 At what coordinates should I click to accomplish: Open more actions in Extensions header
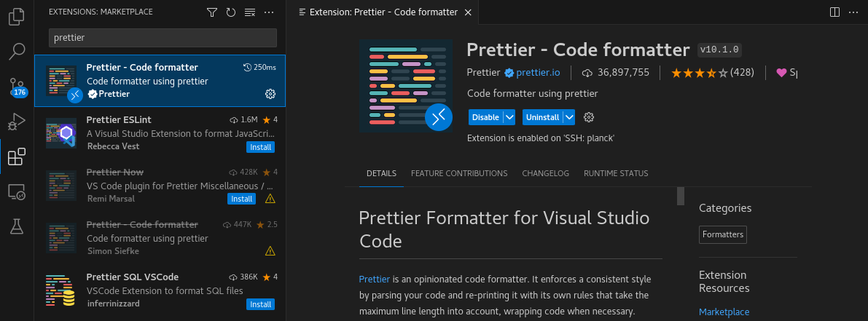pyautogui.click(x=269, y=12)
